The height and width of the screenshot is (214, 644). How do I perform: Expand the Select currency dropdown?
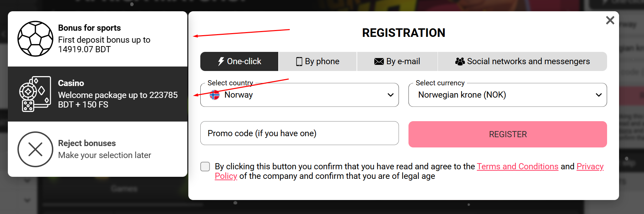[507, 95]
